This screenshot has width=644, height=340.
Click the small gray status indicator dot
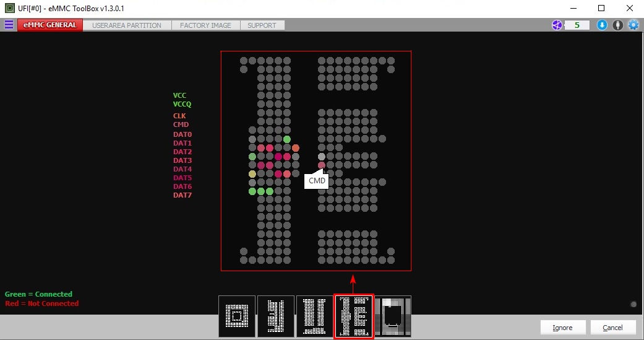pos(633,304)
